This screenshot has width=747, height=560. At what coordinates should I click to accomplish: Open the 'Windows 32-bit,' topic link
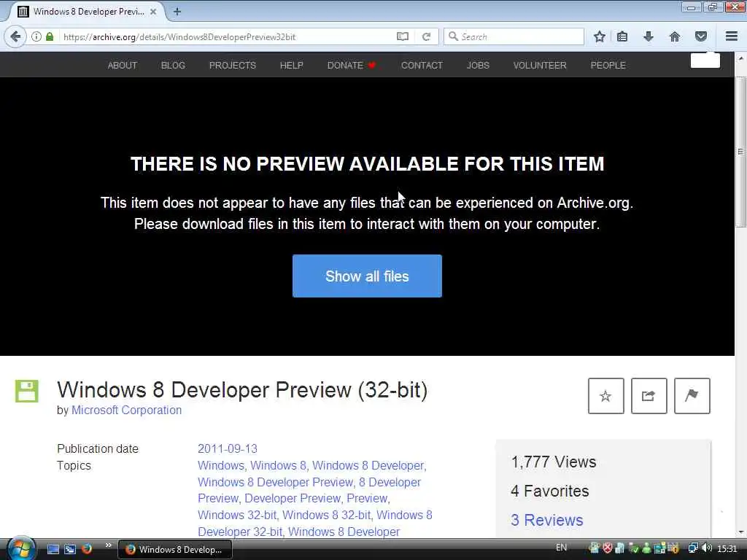pos(238,515)
